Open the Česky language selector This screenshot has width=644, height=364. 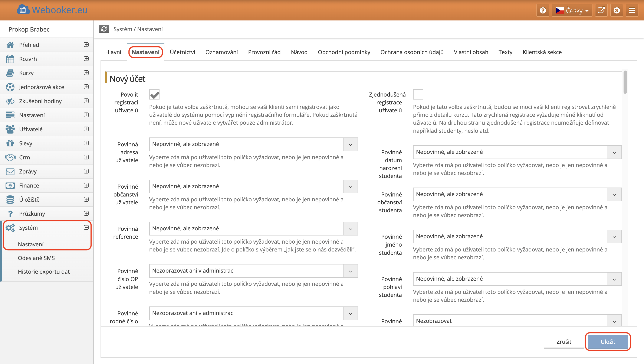point(572,10)
